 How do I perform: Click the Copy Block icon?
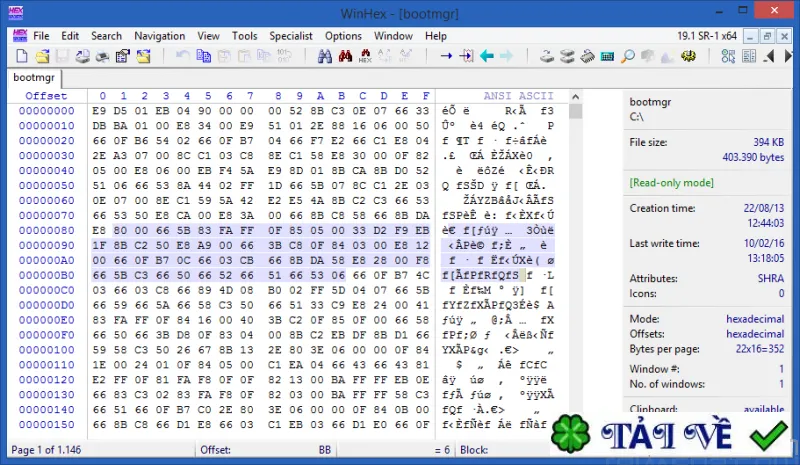(x=204, y=56)
